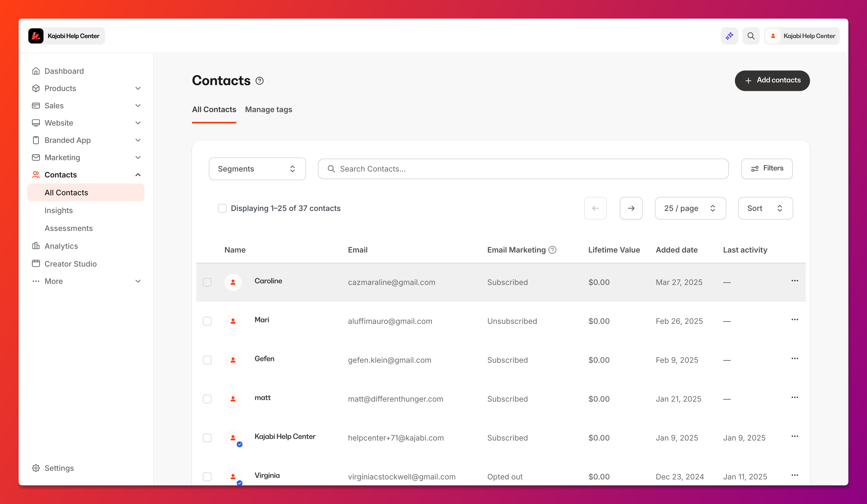Select Caroline's row checkbox
The image size is (867, 504).
207,282
